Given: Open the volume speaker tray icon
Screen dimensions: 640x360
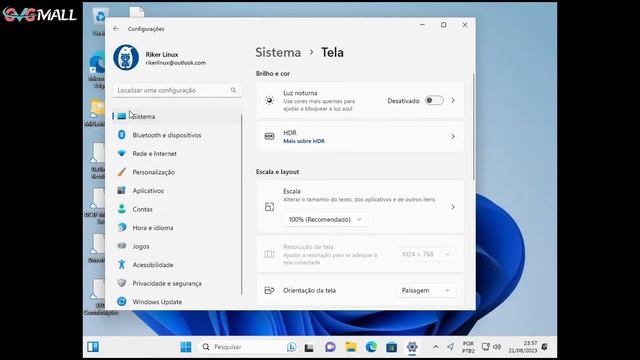Looking at the screenshot, I should pyautogui.click(x=497, y=347).
